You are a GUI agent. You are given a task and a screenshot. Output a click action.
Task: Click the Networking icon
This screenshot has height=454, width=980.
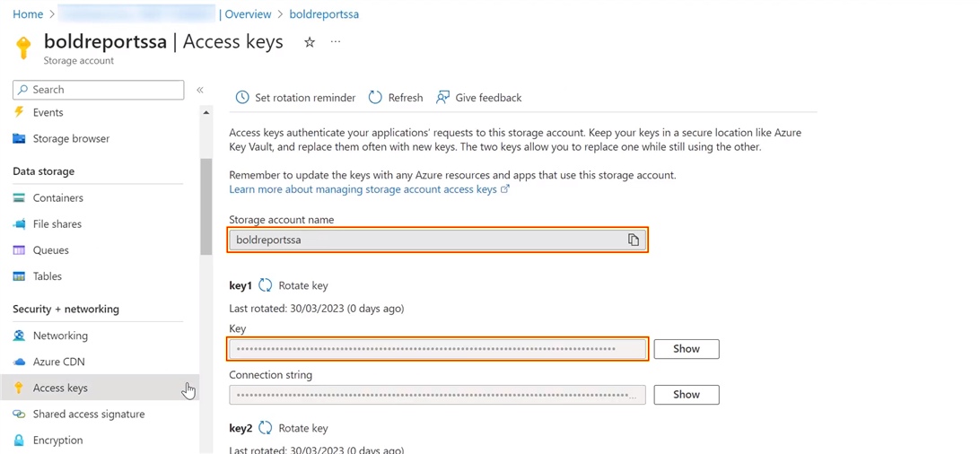tap(20, 336)
